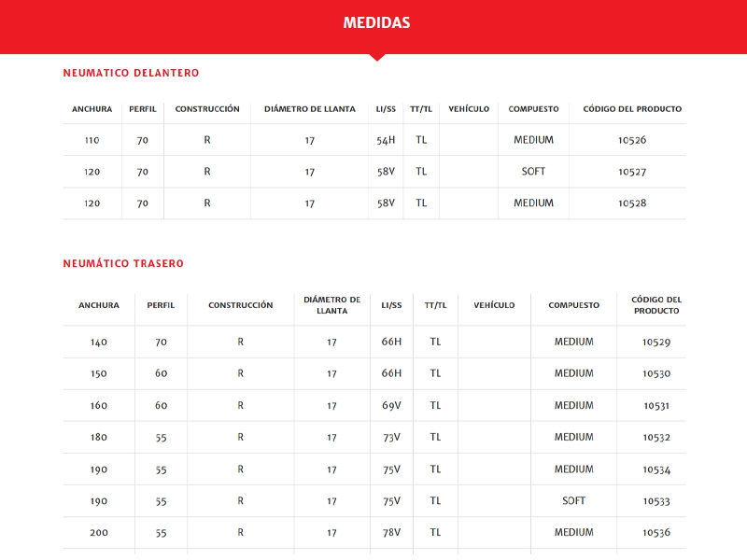747x560 pixels.
Task: Select product code 10526
Action: [632, 140]
